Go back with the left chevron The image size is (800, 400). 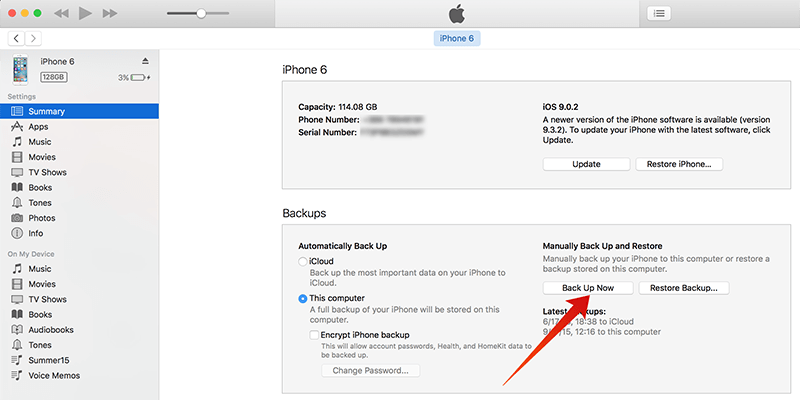(x=17, y=38)
